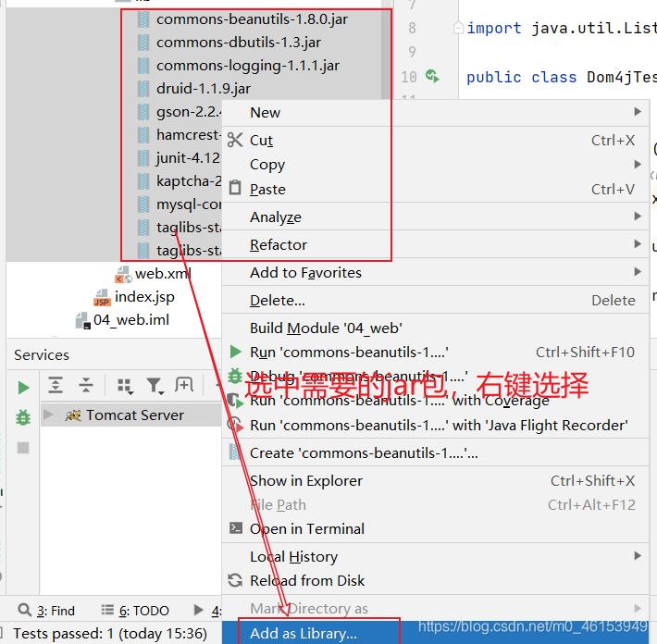Select Debug 'commons-beanutils-1....' menu entry
Image resolution: width=657 pixels, height=644 pixels.
coord(435,377)
